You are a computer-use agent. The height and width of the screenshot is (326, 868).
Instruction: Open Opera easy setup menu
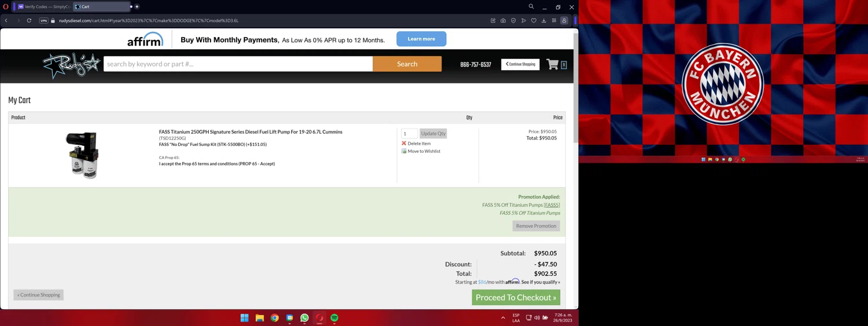click(x=554, y=21)
